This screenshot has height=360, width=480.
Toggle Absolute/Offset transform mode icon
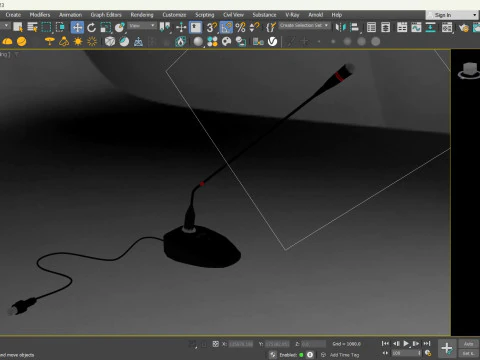[x=216, y=344]
